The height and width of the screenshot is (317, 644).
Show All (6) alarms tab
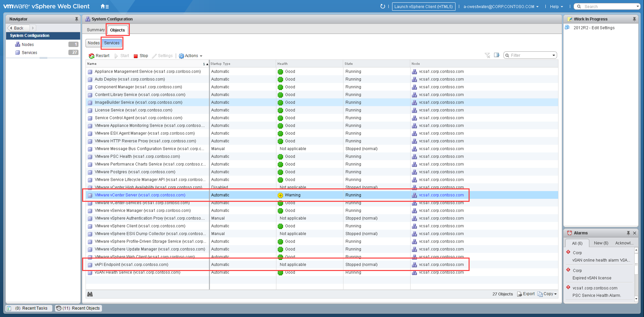click(577, 243)
